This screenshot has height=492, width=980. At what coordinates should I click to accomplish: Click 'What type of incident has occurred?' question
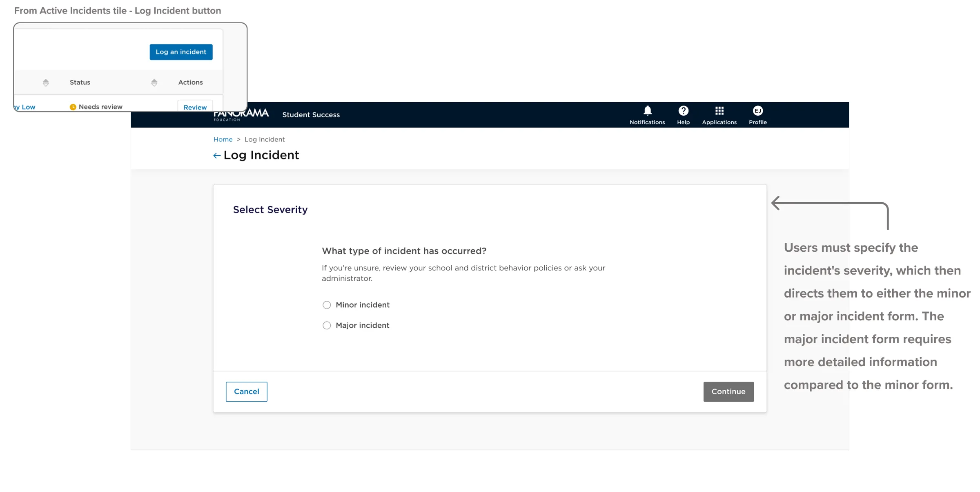404,251
